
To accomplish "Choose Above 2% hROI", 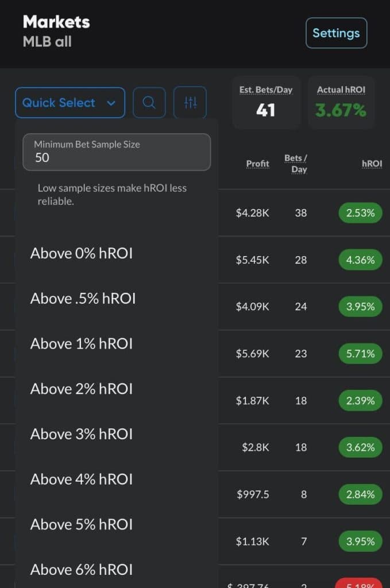I will pos(82,389).
